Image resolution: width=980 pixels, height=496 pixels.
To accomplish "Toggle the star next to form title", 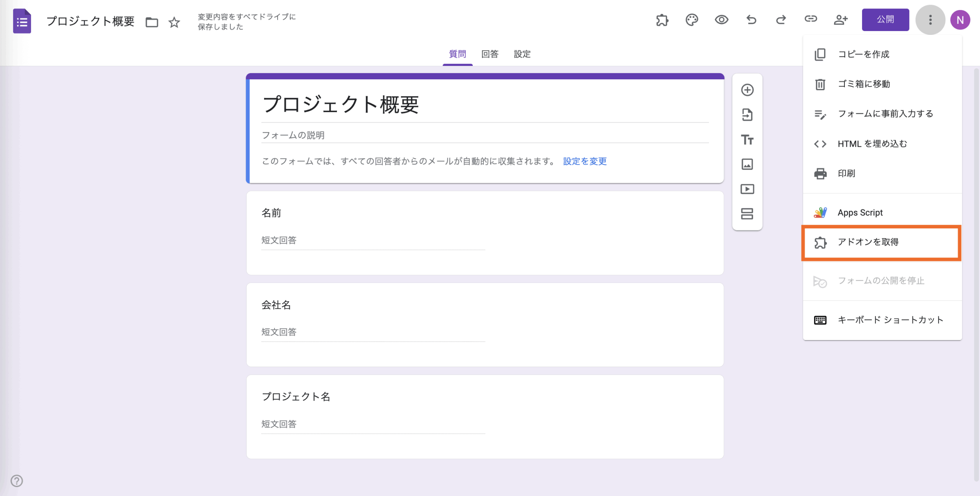I will point(174,22).
